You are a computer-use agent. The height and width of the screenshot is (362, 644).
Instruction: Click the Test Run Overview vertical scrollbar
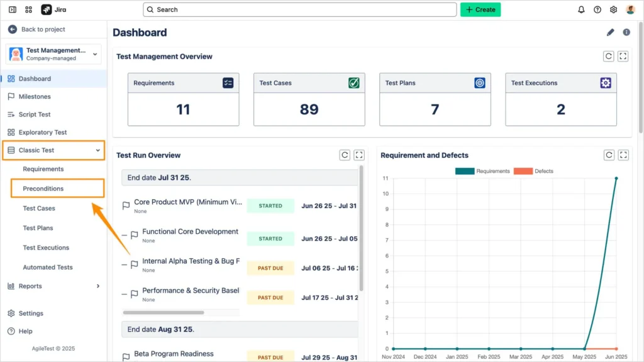(x=361, y=226)
